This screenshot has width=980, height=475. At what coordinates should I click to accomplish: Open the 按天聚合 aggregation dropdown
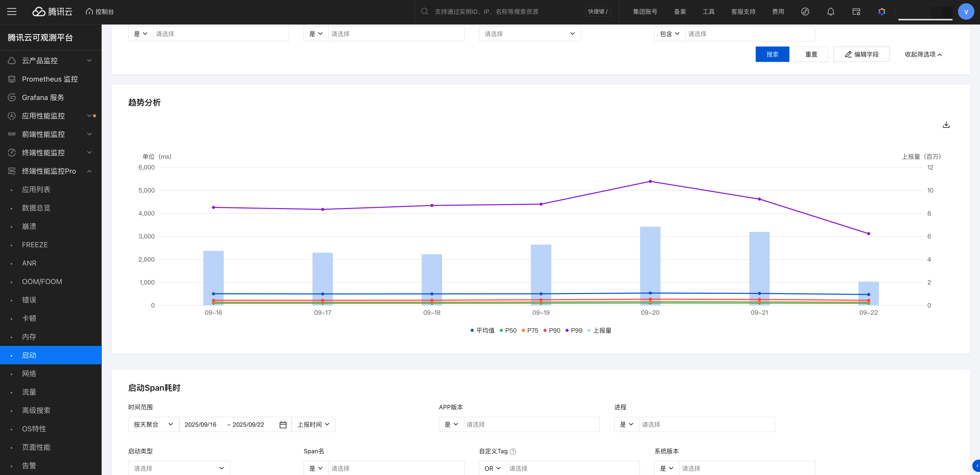(153, 424)
